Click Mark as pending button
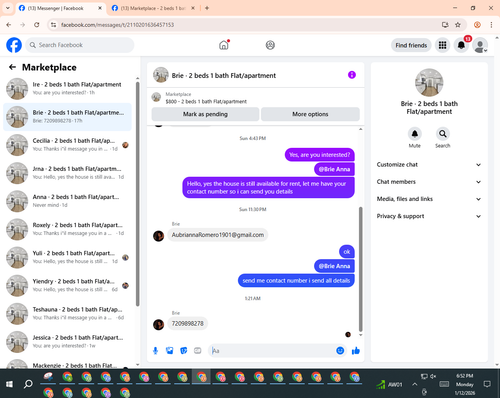The height and width of the screenshot is (398, 500). pos(205,114)
